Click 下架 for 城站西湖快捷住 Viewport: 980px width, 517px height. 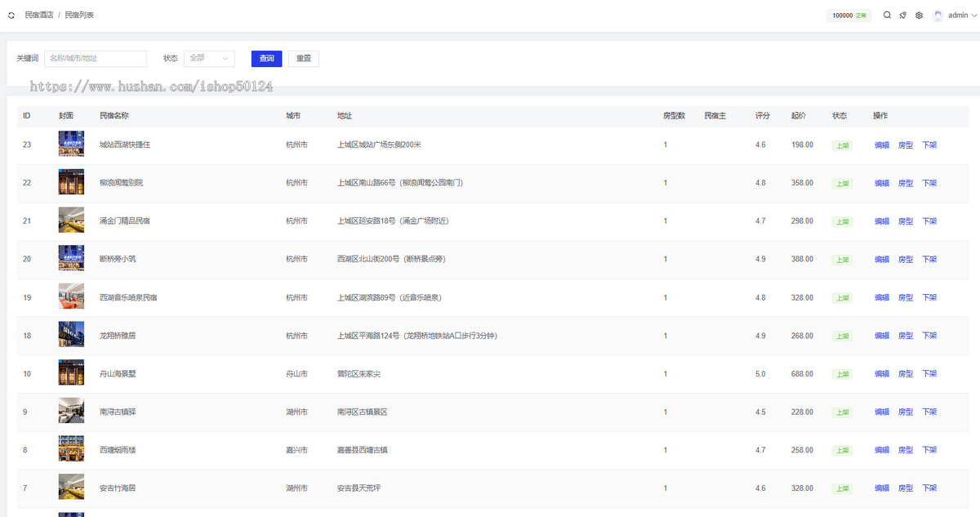pos(929,145)
